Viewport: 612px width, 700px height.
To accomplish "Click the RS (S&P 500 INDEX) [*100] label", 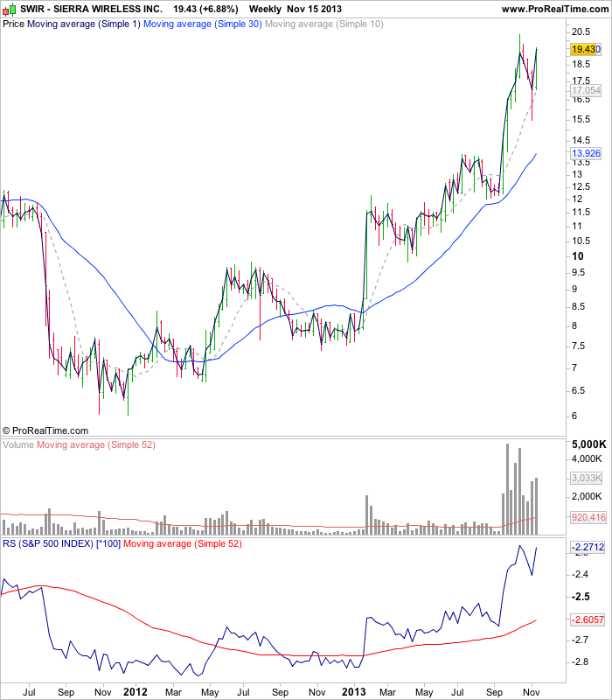I will (x=61, y=543).
